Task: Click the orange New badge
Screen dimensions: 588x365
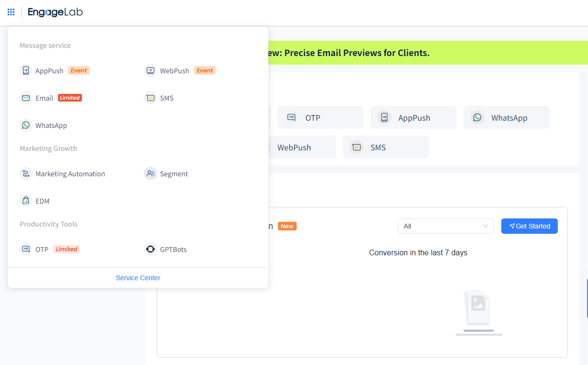Action: click(x=287, y=226)
